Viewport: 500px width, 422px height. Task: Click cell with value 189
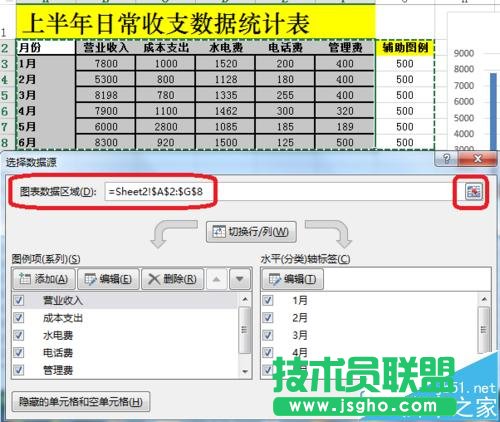click(x=345, y=127)
